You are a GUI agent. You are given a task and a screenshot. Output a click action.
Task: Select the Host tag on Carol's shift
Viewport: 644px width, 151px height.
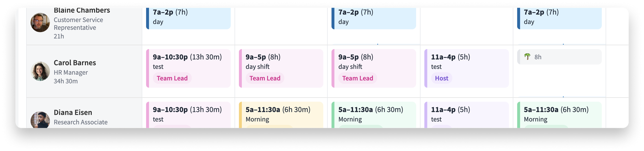pyautogui.click(x=442, y=78)
